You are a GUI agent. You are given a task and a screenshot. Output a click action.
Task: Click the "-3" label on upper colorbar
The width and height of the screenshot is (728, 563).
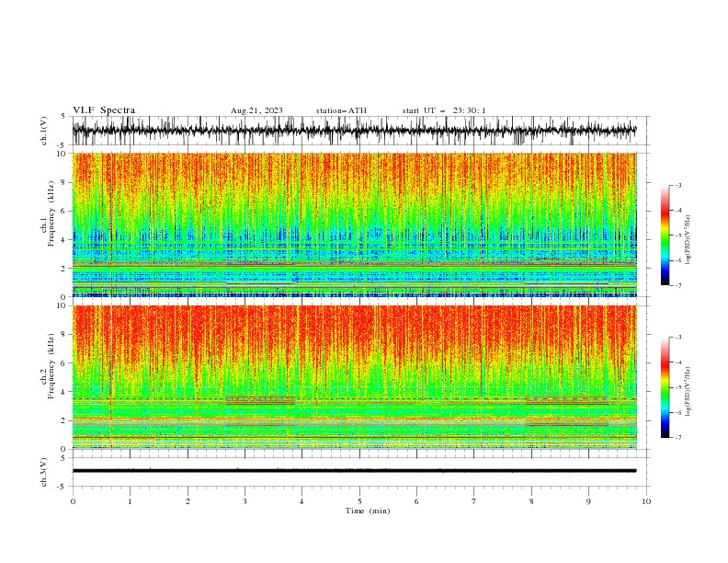click(677, 185)
